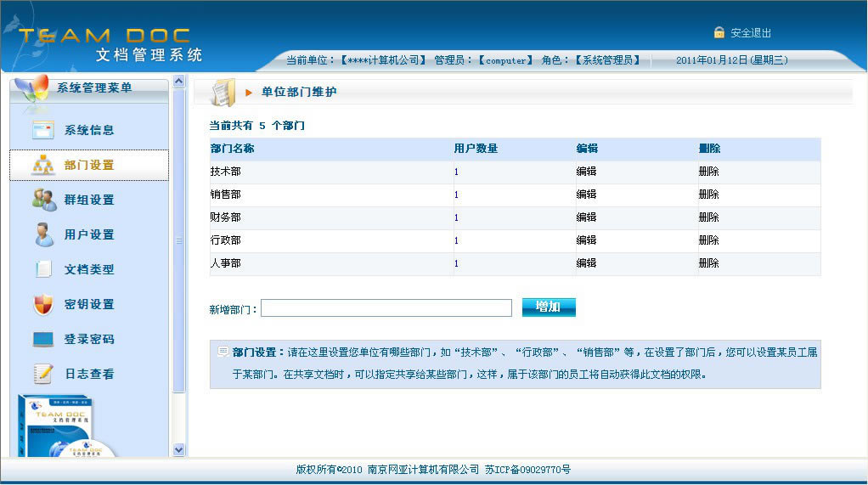868x485 pixels.
Task: Edit the 技术部 department row
Action: pos(586,172)
